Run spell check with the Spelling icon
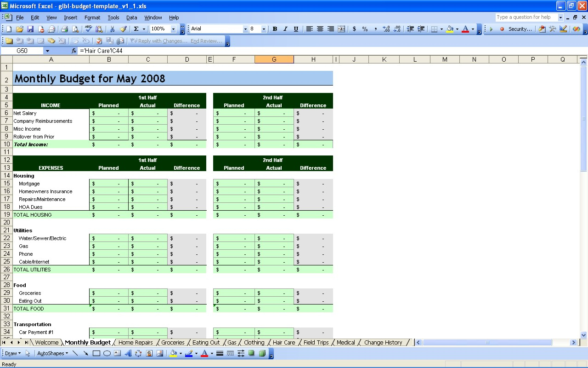The height and width of the screenshot is (368, 588). pyautogui.click(x=87, y=29)
